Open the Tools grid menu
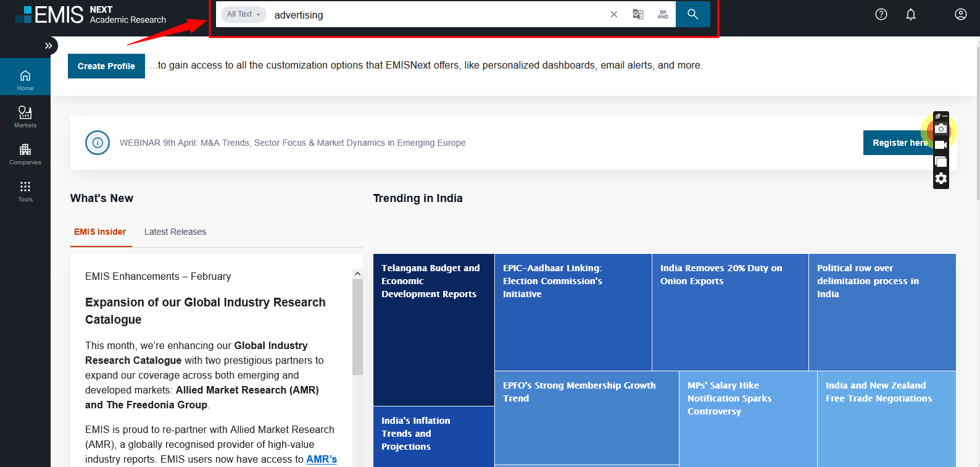 pos(25,190)
